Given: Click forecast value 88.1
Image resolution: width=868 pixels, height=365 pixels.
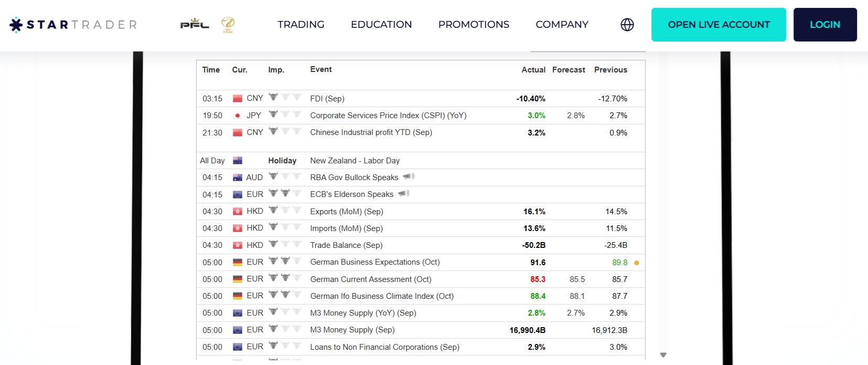Looking at the screenshot, I should tap(577, 296).
